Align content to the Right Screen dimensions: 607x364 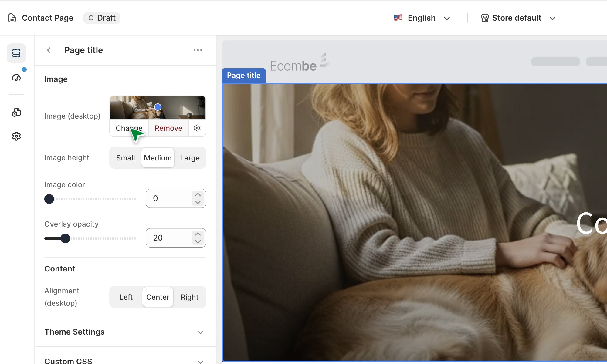[x=189, y=297]
